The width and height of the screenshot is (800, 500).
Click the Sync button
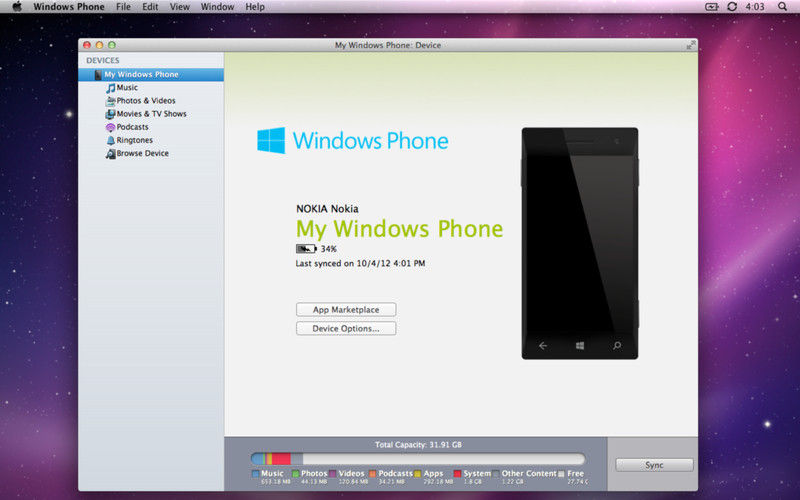tap(654, 465)
